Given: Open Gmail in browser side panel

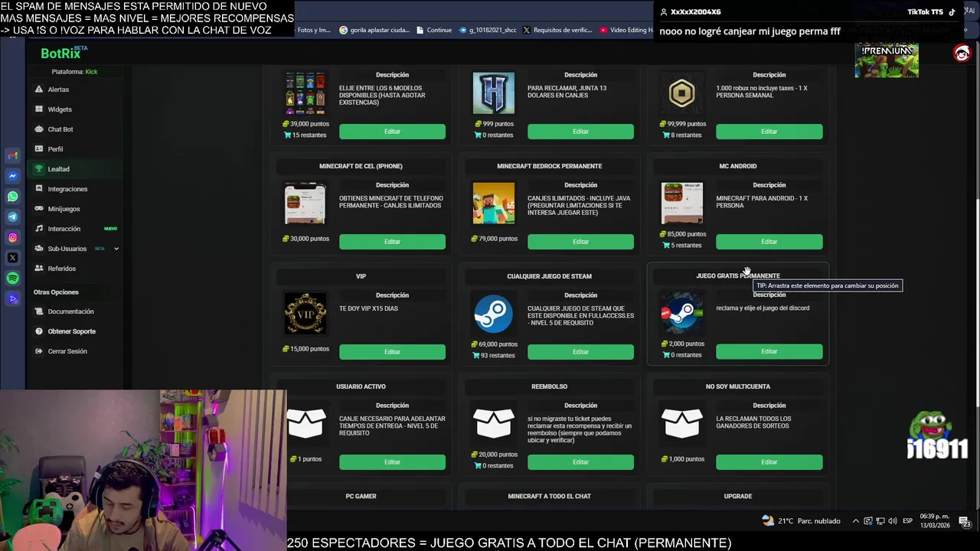Looking at the screenshot, I should click(x=12, y=155).
